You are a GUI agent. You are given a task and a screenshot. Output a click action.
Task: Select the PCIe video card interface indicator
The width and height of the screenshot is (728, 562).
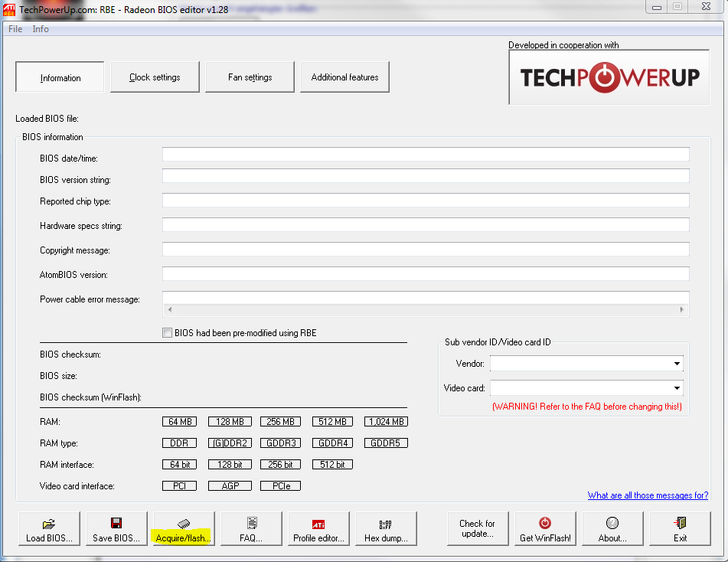pyautogui.click(x=280, y=486)
